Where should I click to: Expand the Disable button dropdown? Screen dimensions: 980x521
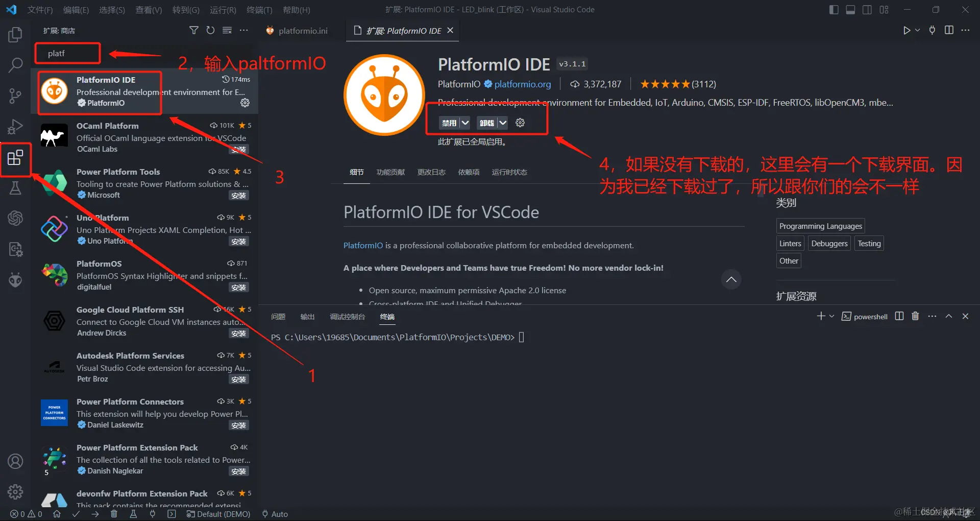pyautogui.click(x=465, y=123)
